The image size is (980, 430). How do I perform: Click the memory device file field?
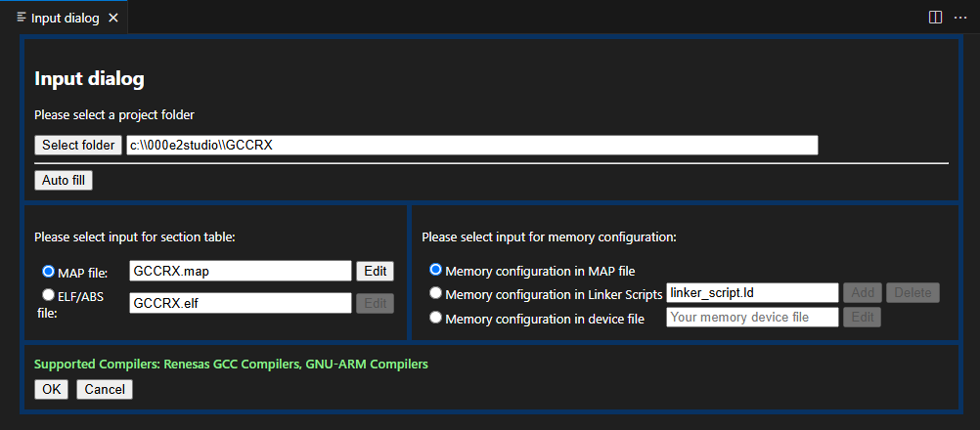[751, 318]
